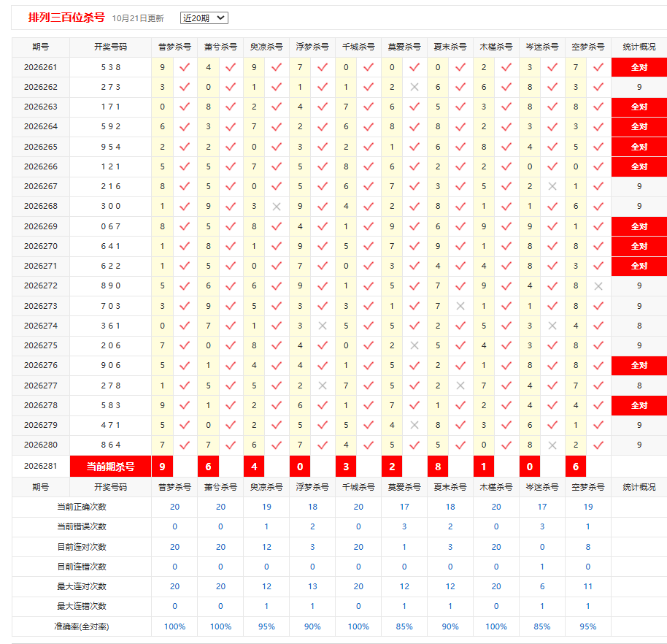
Task: Click the 最大连错次数 row label
Action: click(x=82, y=606)
